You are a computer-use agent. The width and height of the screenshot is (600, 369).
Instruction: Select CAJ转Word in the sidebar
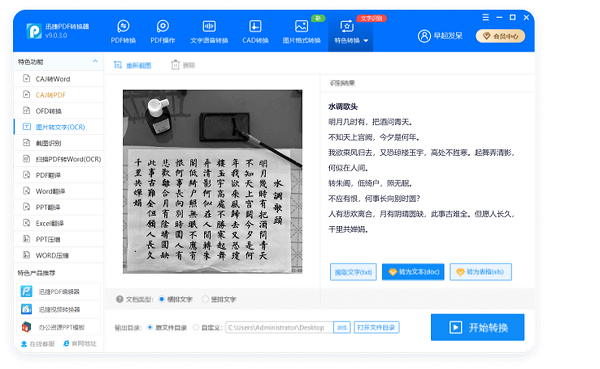click(x=59, y=79)
